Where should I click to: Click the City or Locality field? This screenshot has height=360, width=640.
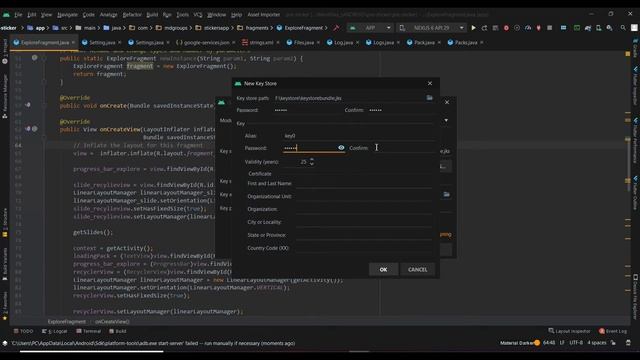tap(364, 222)
